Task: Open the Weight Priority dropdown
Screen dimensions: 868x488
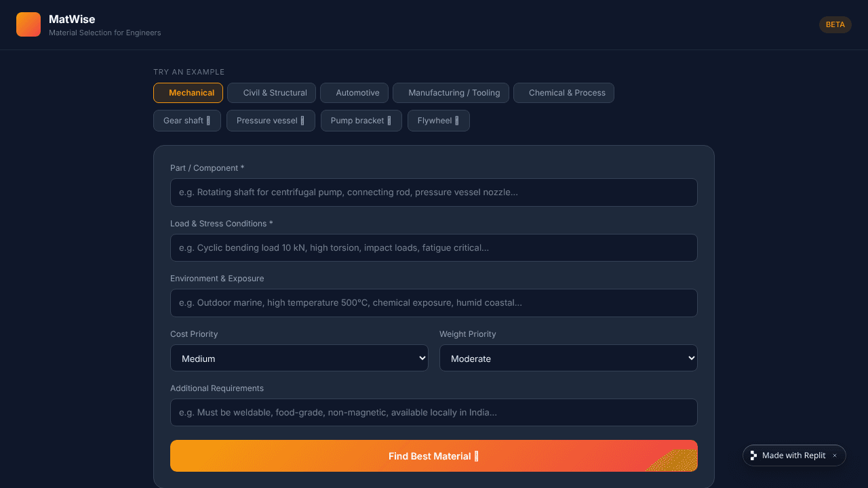Action: coord(568,358)
